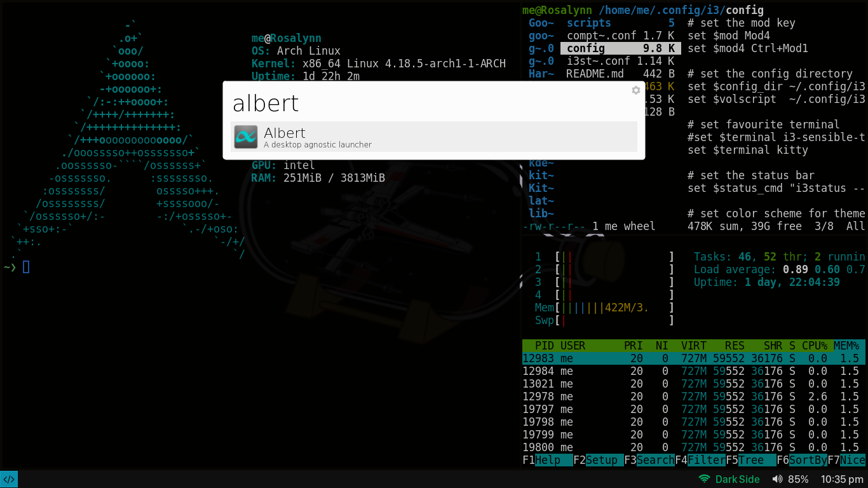
Task: Click the Kernel line in neofetch output
Action: [379, 64]
